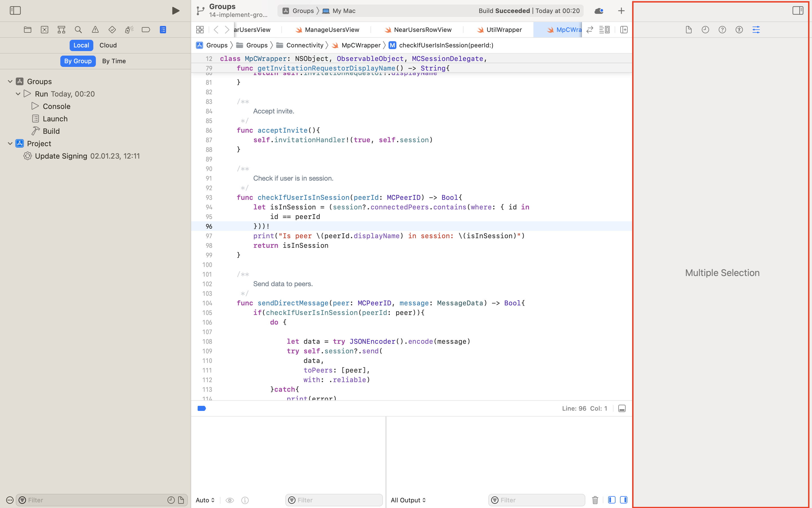
Task: Show the File inspector
Action: pos(689,30)
